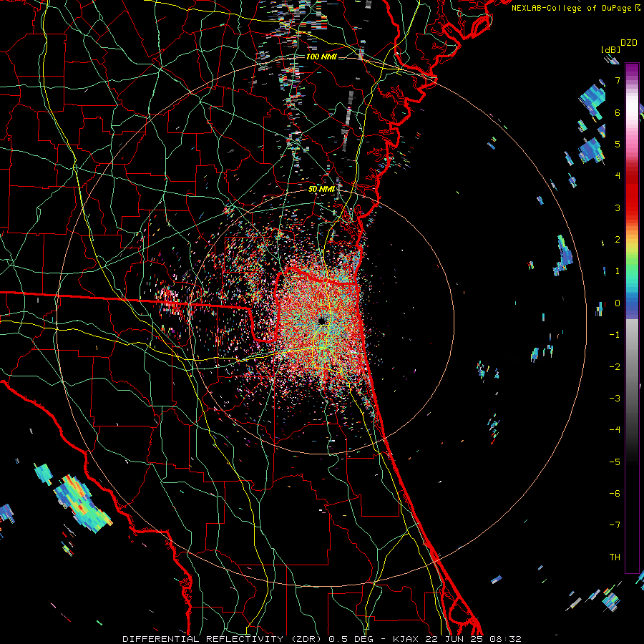Click the ZDR color scale bar
This screenshot has height=644, width=644.
point(632,318)
